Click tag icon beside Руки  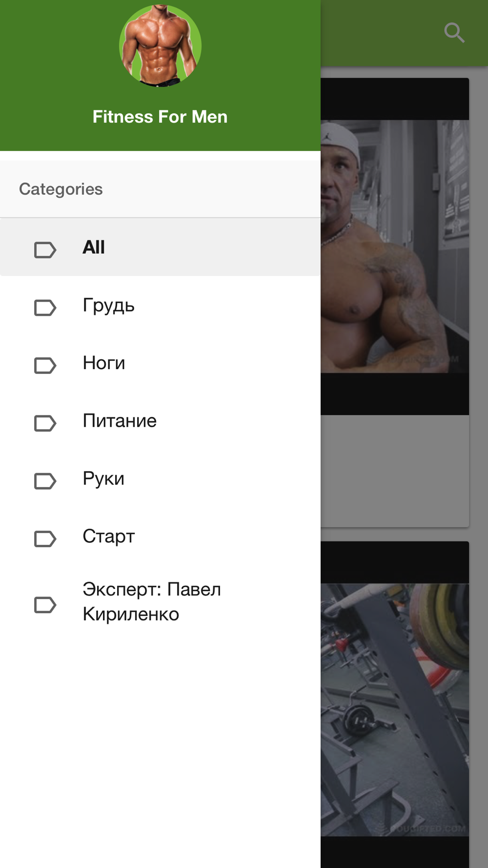tap(45, 481)
